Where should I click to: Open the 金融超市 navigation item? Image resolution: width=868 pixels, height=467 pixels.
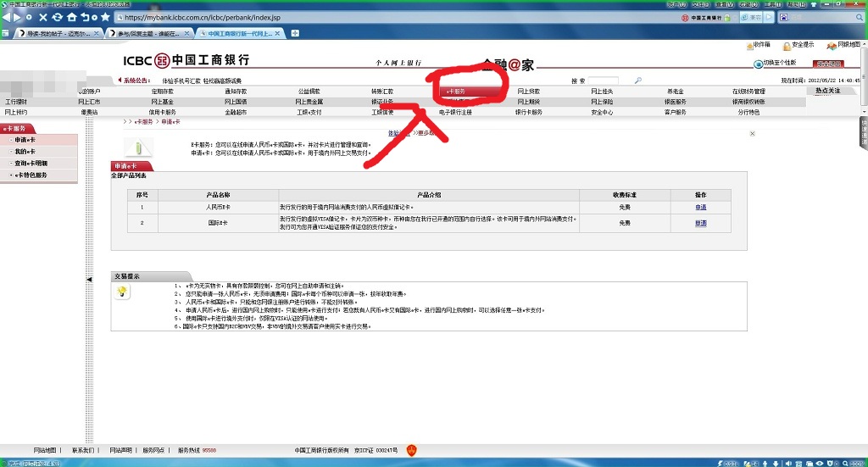tap(236, 113)
